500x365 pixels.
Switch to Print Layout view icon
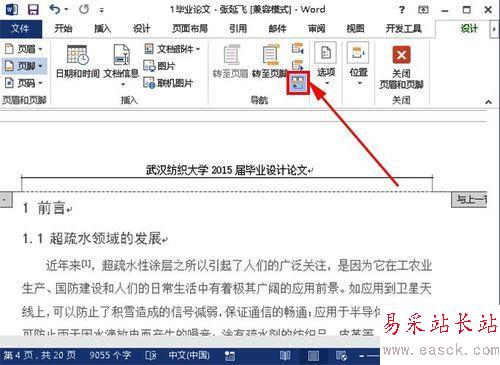pos(313,356)
